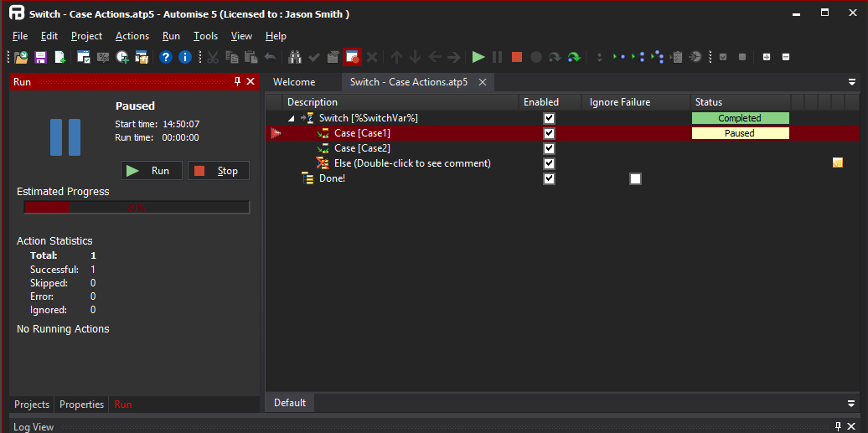Toggle Enabled checkbox for the Else row

tap(549, 163)
